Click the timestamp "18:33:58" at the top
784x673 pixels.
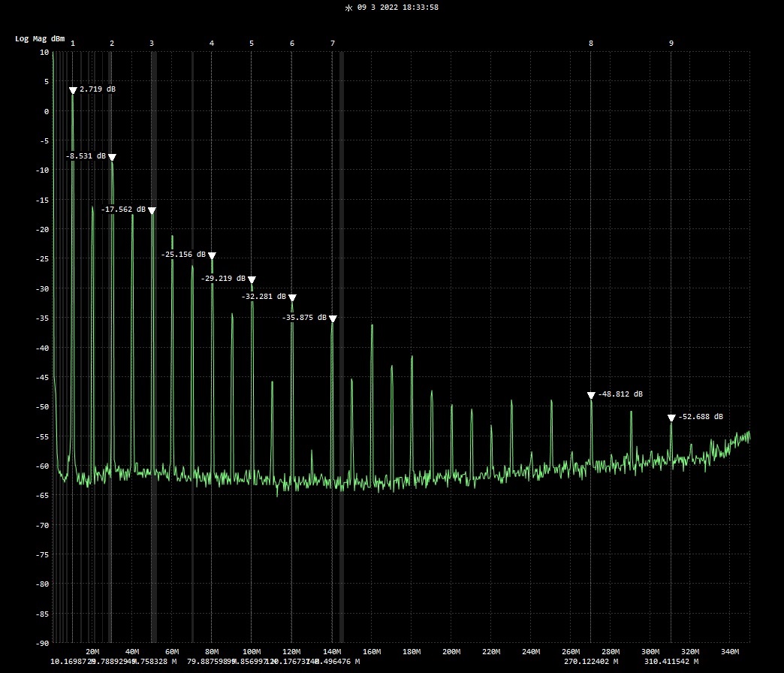coord(421,8)
